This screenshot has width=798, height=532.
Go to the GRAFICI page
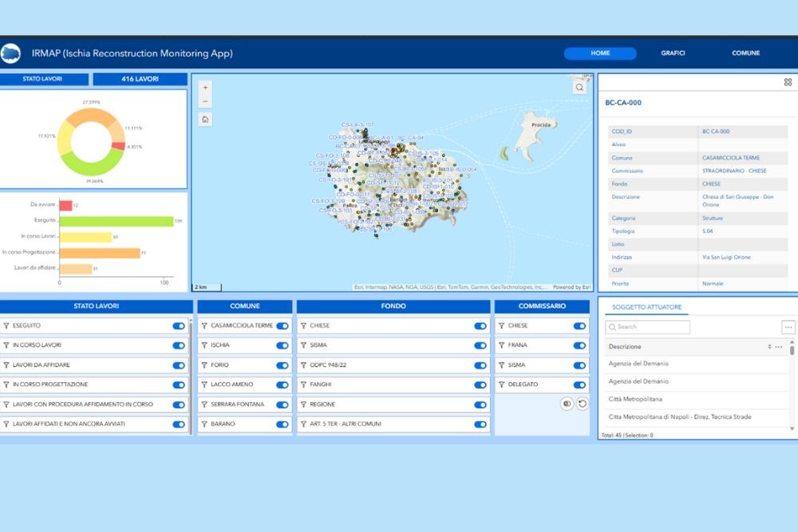673,53
